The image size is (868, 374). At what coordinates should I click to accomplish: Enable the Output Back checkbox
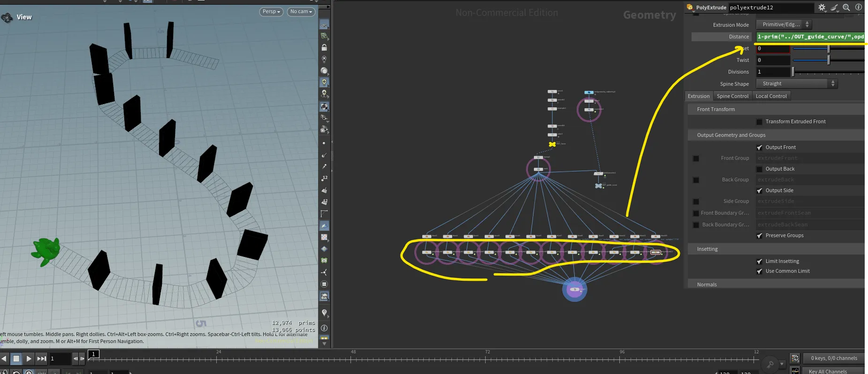760,169
